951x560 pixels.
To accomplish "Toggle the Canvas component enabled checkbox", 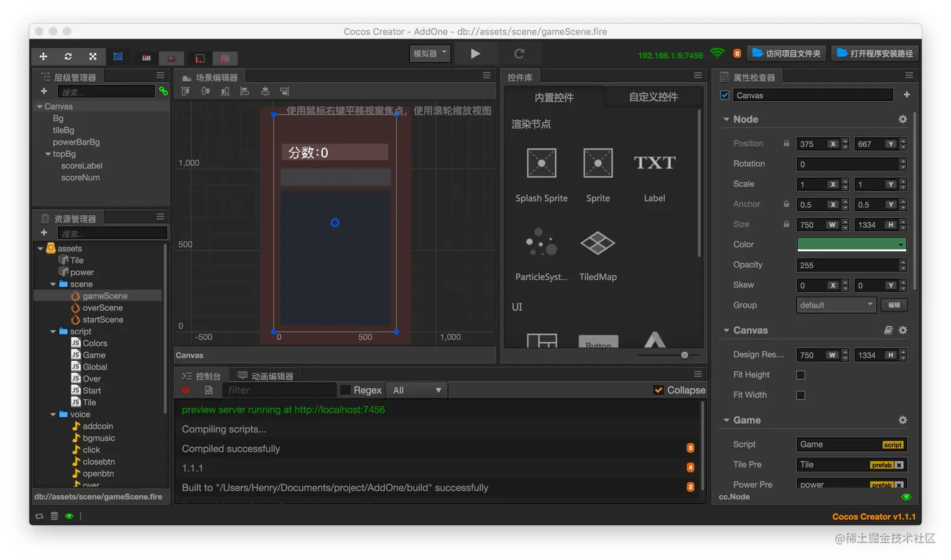I will click(724, 95).
